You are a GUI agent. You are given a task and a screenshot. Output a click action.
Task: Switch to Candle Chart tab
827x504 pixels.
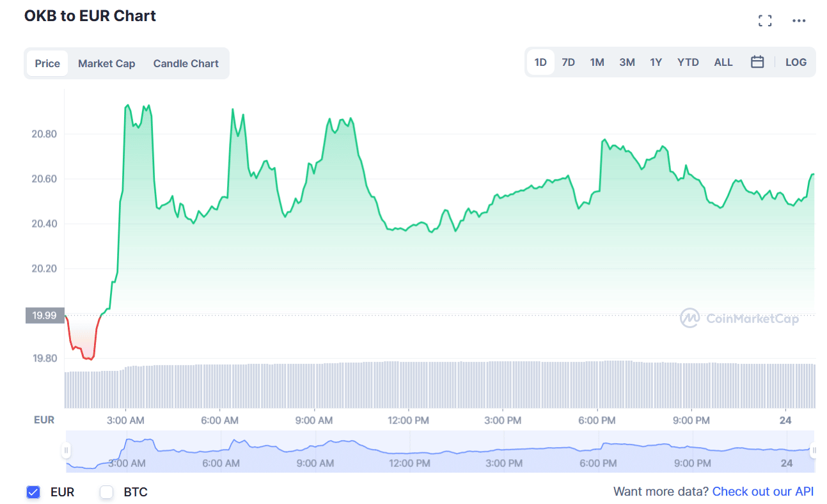click(186, 63)
